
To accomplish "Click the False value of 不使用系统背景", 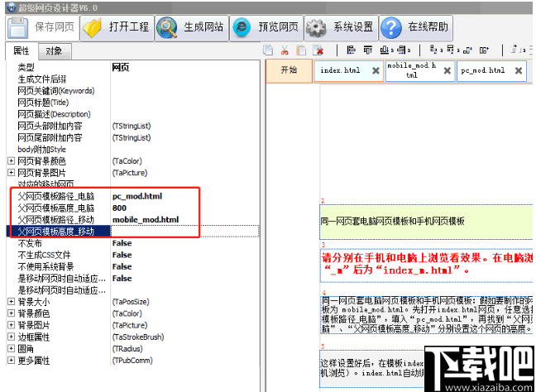I will (122, 266).
